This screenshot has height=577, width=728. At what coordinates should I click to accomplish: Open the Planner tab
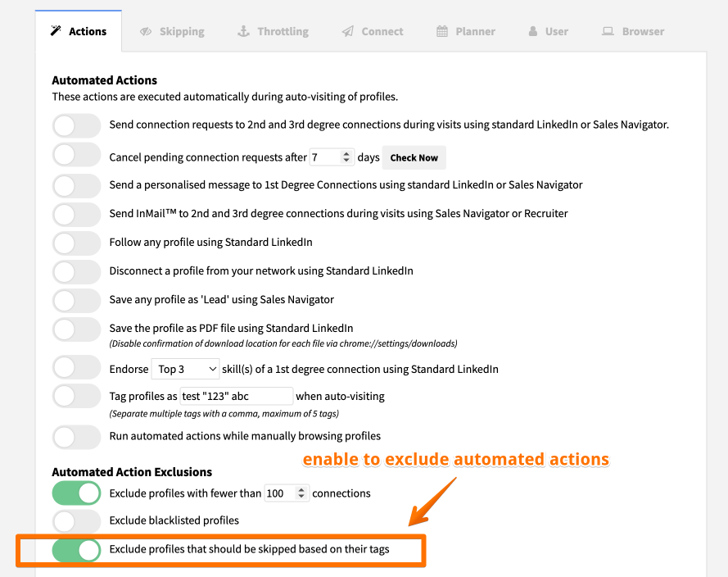[466, 31]
